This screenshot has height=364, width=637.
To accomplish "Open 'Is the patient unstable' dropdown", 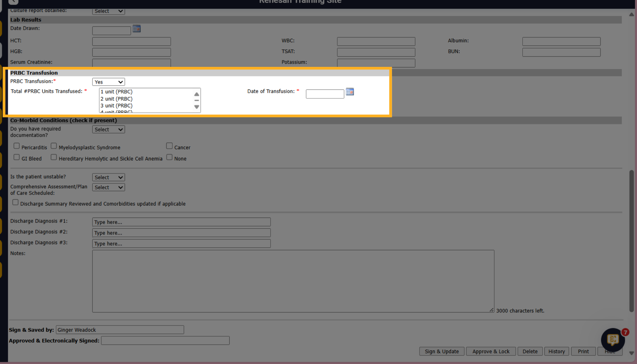I will [108, 177].
